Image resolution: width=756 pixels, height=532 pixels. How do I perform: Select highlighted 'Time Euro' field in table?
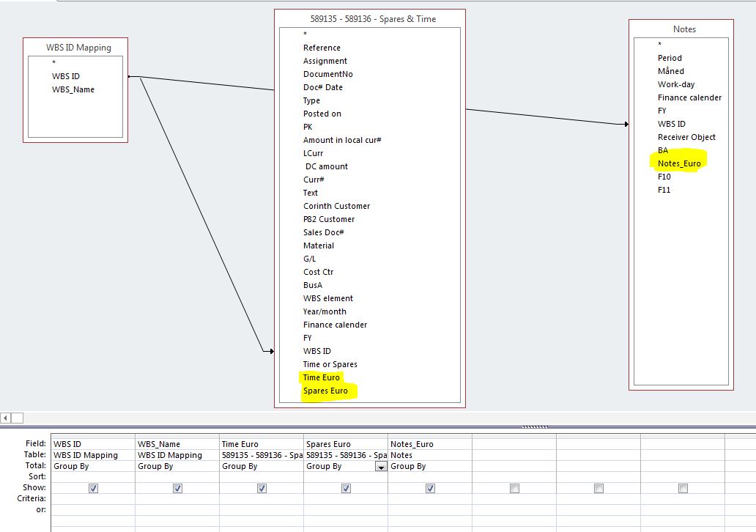321,377
